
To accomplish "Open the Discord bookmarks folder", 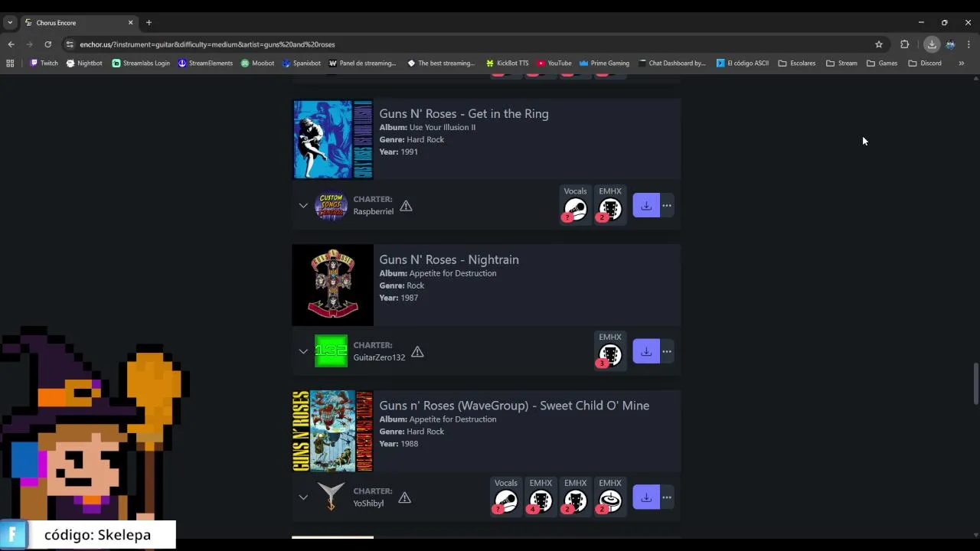I will pyautogui.click(x=925, y=63).
